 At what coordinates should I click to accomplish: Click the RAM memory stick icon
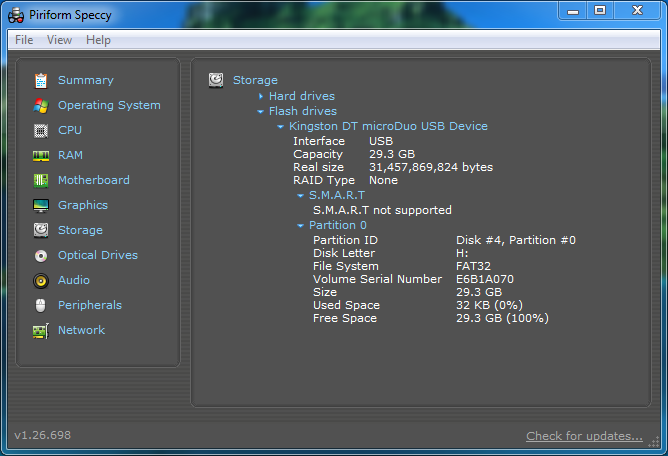point(41,155)
